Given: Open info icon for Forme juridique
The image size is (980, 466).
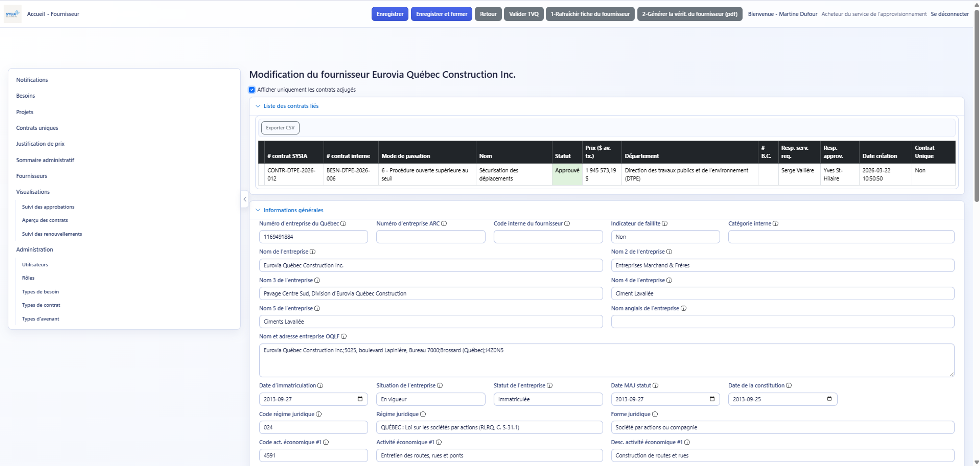Looking at the screenshot, I should (655, 414).
